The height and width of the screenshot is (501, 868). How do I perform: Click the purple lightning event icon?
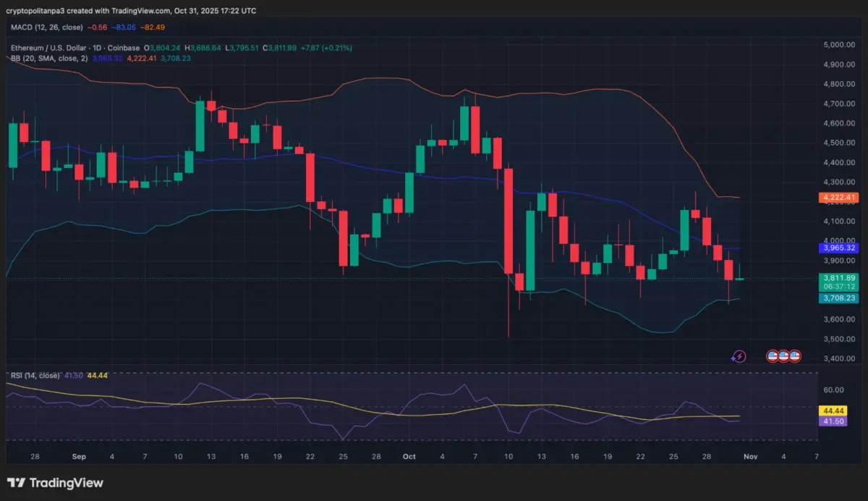pyautogui.click(x=739, y=356)
